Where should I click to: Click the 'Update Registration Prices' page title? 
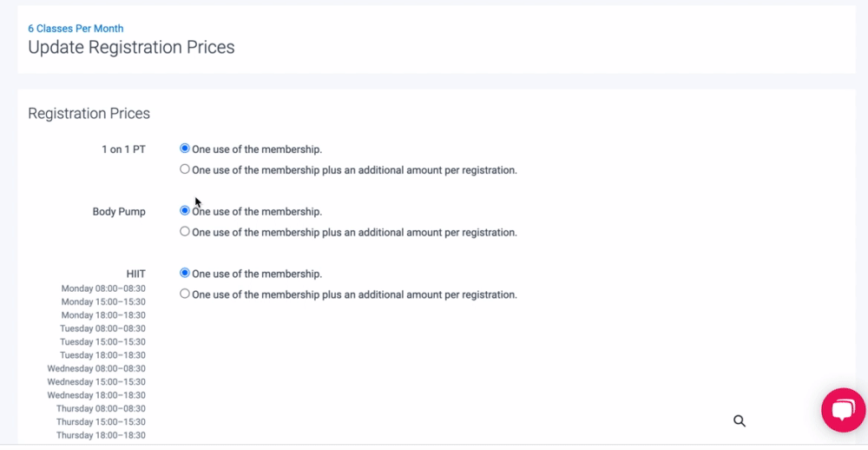131,48
